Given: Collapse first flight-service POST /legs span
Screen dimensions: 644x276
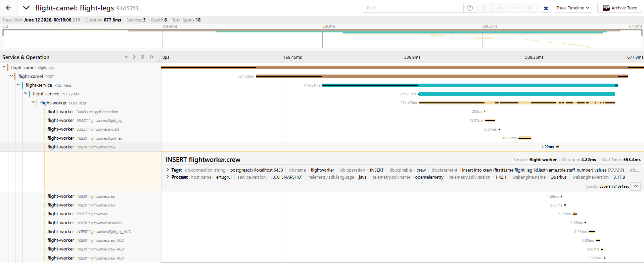Looking at the screenshot, I should (18, 85).
